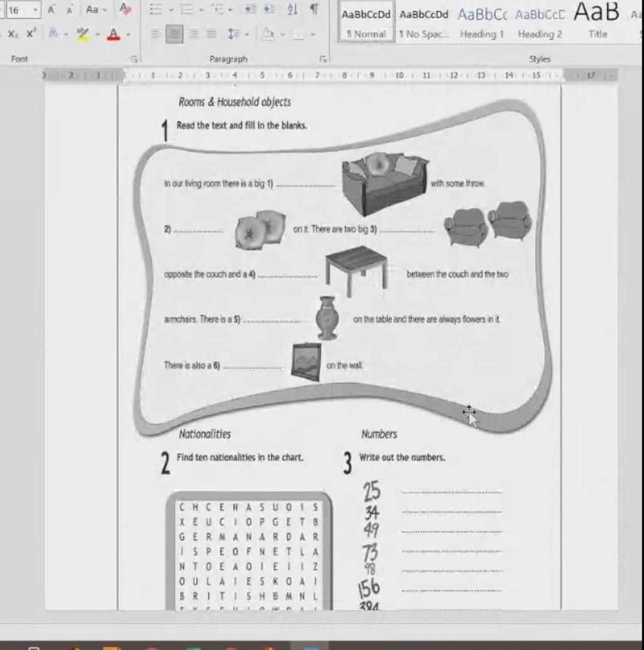Click the Text Effects icon

tap(53, 33)
